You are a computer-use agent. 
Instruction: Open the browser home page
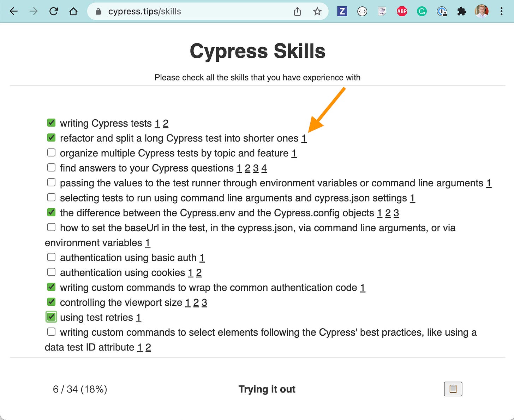[73, 11]
